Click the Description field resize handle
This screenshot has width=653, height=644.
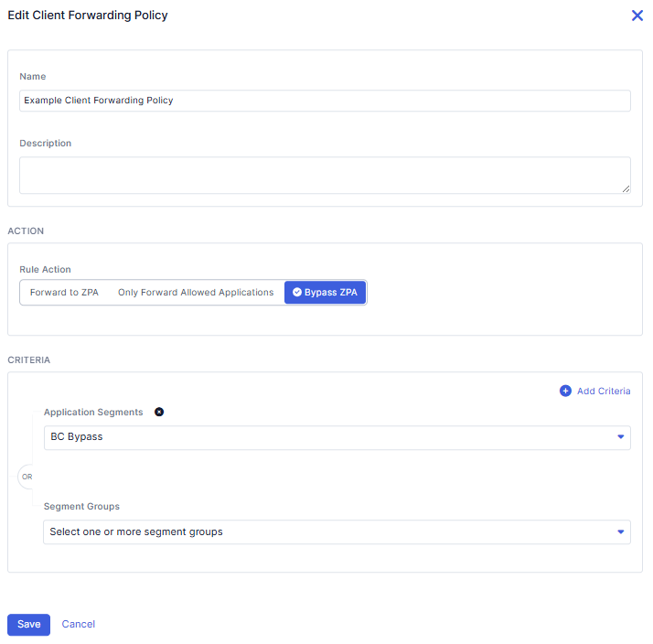point(626,188)
